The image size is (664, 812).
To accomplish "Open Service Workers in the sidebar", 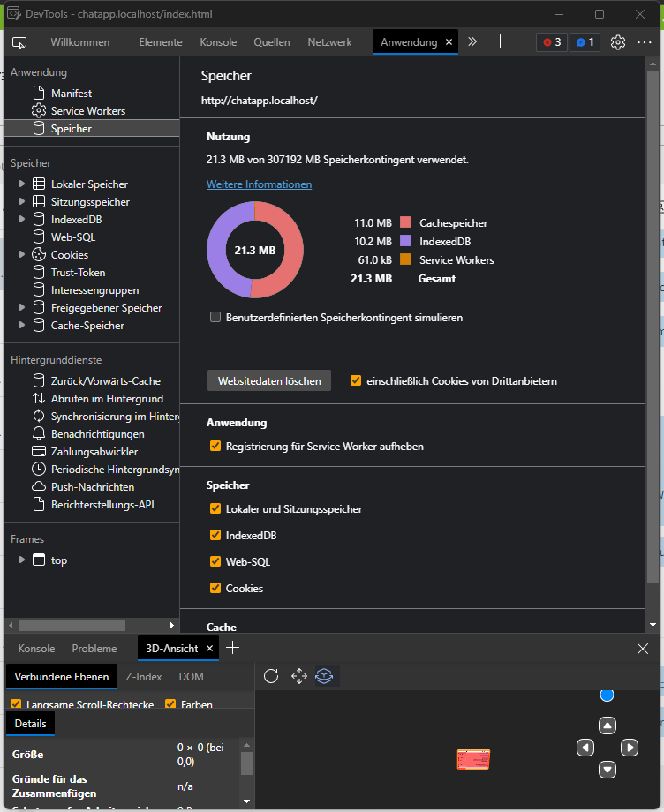I will (87, 111).
